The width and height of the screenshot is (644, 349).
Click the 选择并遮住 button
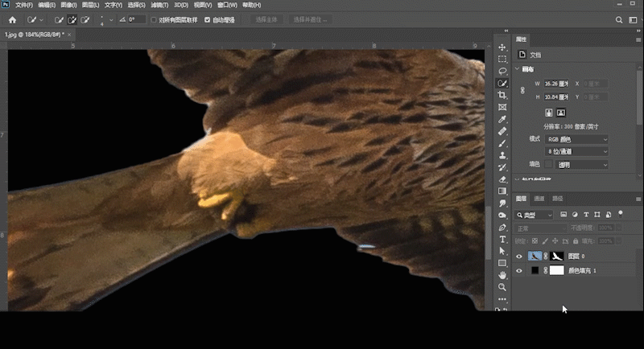311,19
